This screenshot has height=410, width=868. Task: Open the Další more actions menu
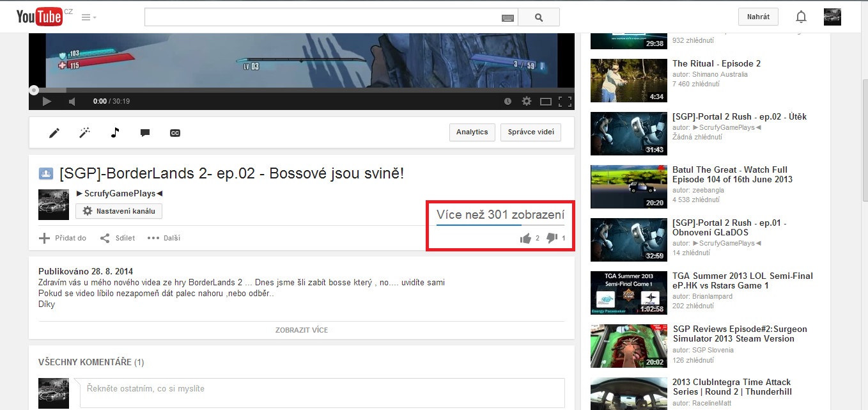[164, 238]
